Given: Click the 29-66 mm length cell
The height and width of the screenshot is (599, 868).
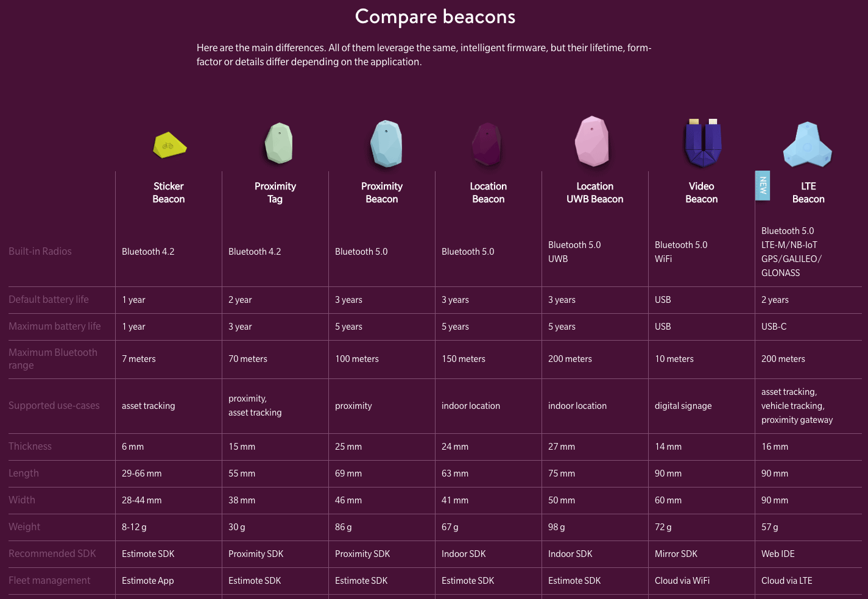Looking at the screenshot, I should (142, 473).
